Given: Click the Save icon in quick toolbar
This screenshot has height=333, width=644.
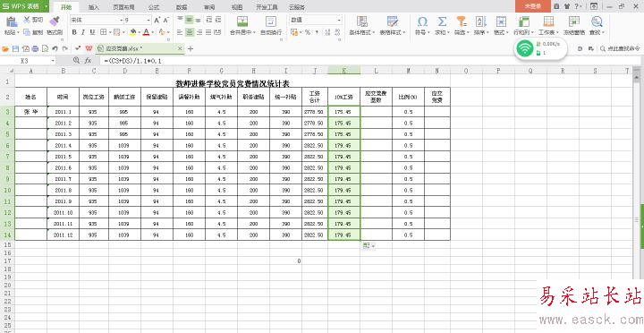Looking at the screenshot, I should coord(15,48).
